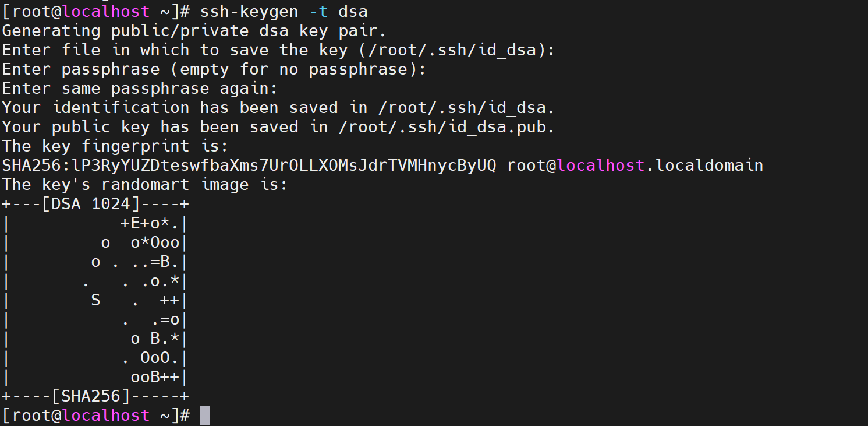Click the 'Generating public/private dsa key pair.' line
868x426 pixels.
[194, 31]
